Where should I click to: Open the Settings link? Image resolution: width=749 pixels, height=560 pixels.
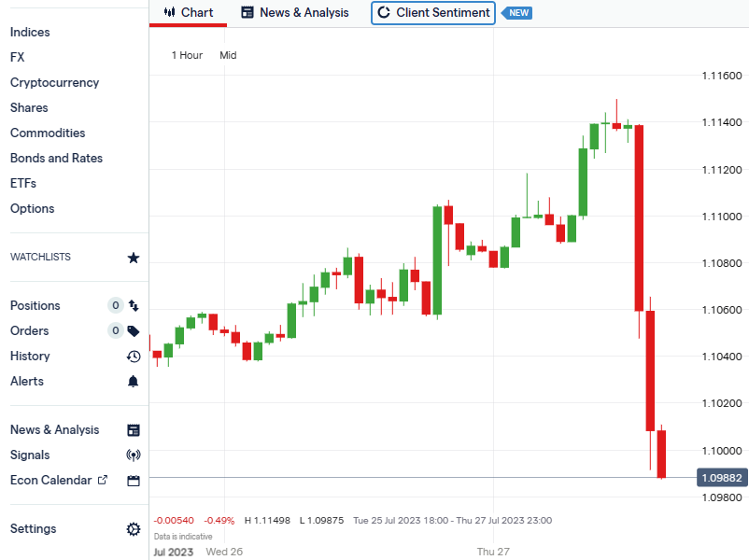tap(33, 529)
